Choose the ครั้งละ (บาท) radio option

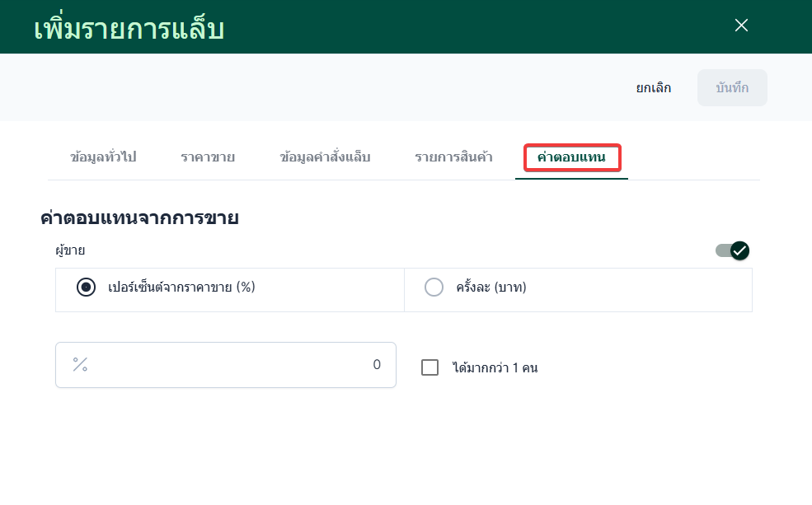pos(434,288)
